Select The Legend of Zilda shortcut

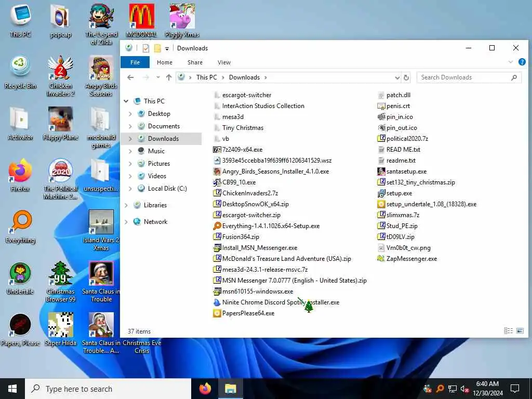coord(101,24)
